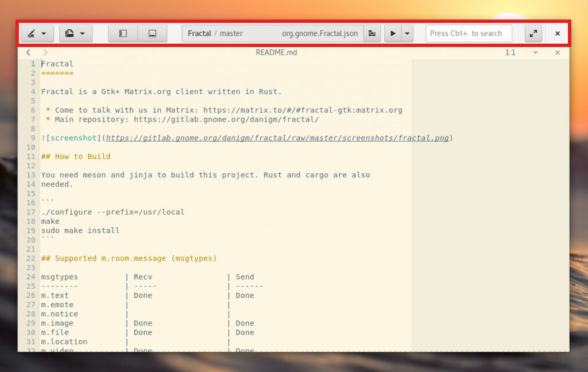Click the 'm.emote' row label
This screenshot has width=588, height=372.
pyautogui.click(x=57, y=304)
